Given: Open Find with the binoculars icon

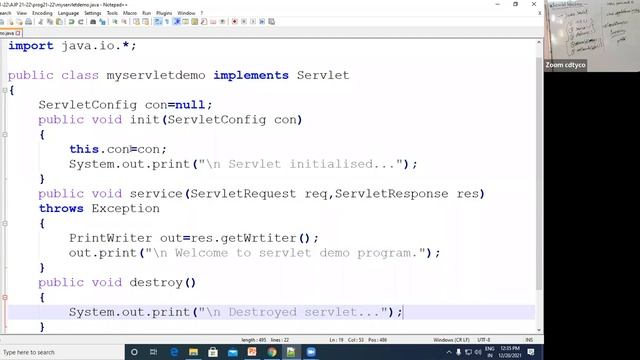Looking at the screenshot, I should (x=93, y=22).
